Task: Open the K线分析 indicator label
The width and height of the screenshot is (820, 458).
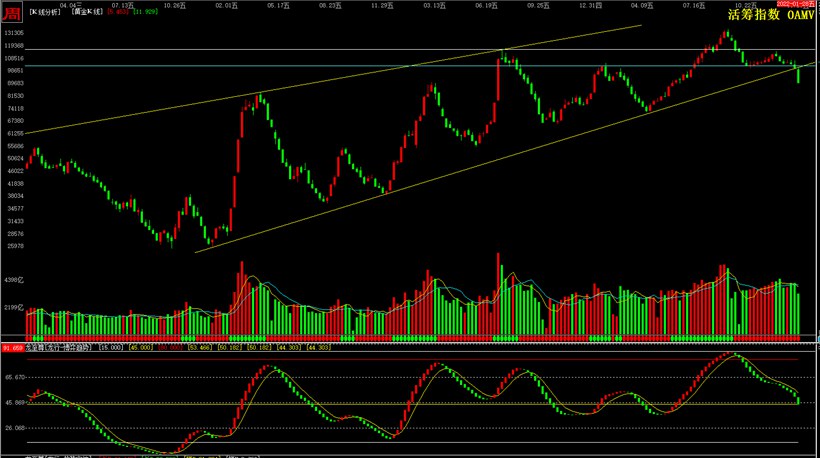Action: 44,12
